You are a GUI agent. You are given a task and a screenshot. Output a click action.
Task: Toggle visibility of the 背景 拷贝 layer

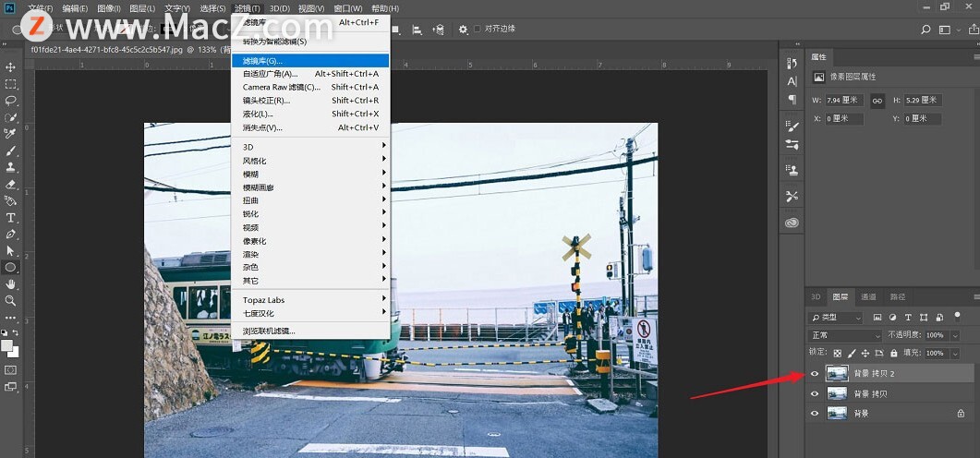(x=814, y=393)
